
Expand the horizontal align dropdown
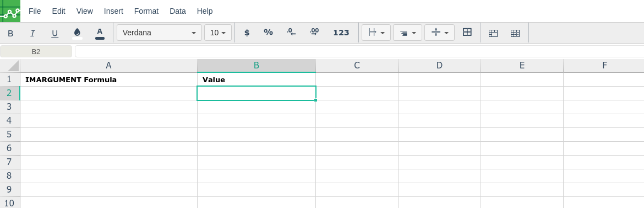point(407,33)
